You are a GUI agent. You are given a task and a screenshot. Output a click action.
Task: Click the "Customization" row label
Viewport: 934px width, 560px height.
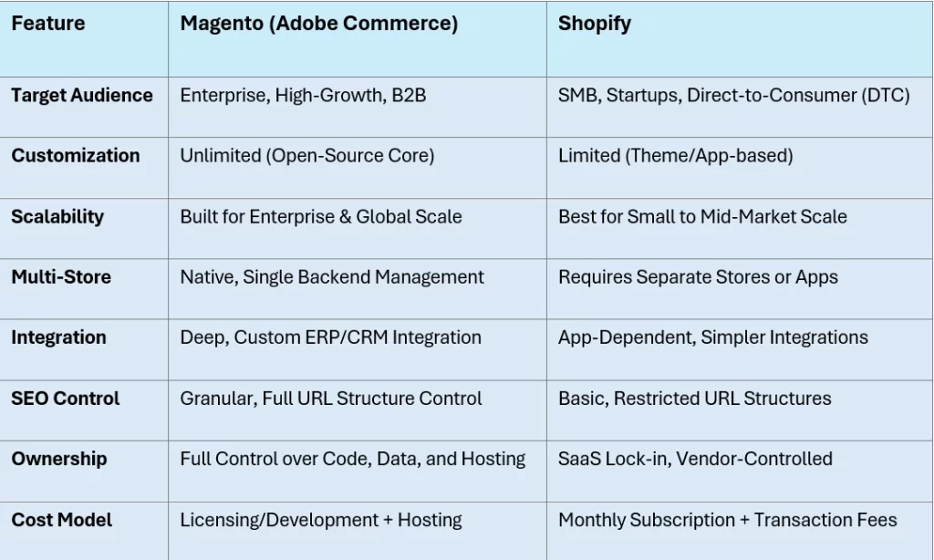[x=76, y=156]
